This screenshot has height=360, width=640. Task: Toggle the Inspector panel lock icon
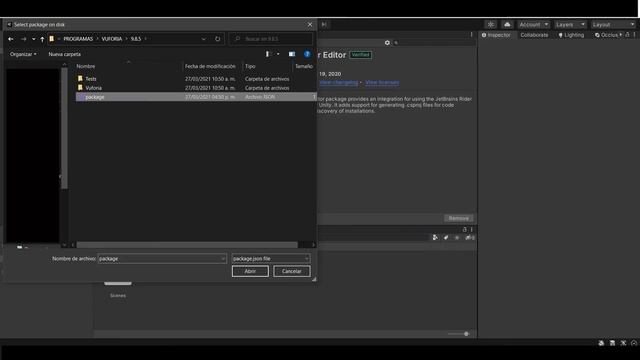[628, 35]
